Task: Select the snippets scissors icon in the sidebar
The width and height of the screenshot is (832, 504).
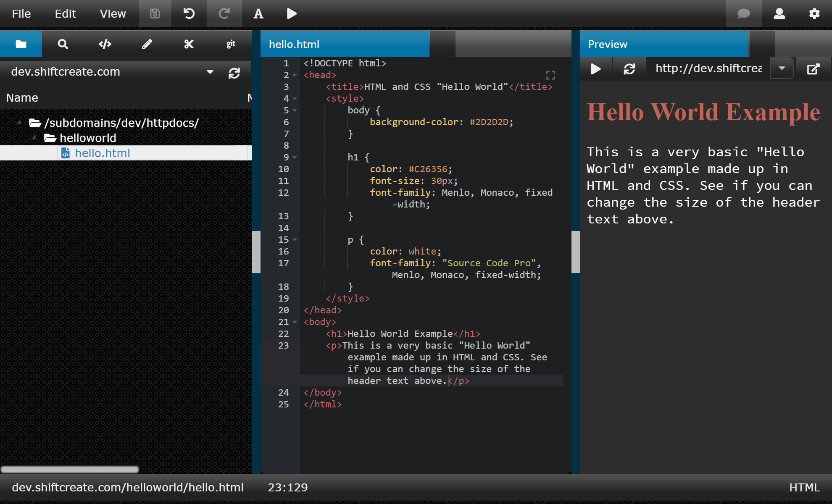Action: click(x=189, y=44)
